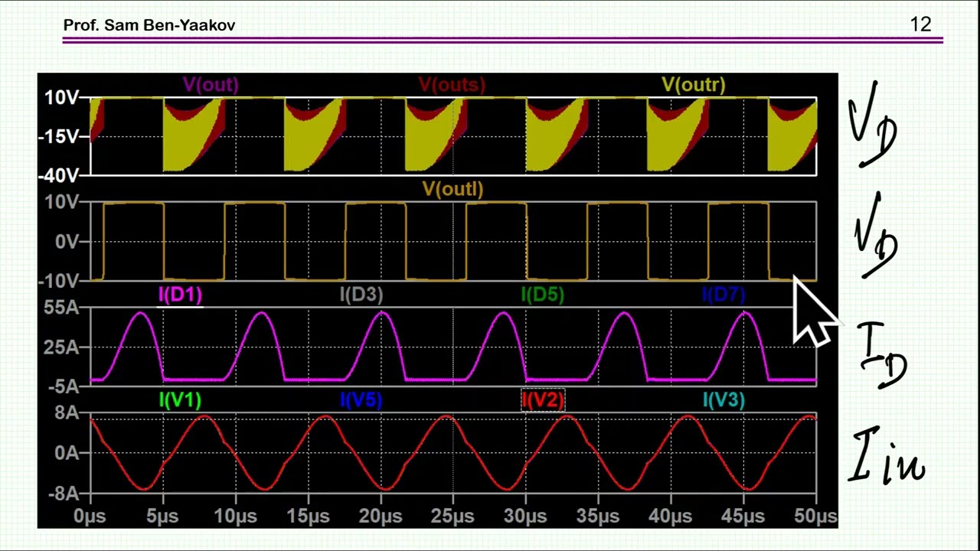This screenshot has width=980, height=551.
Task: Select the 45µs time axis label
Action: pos(743,517)
